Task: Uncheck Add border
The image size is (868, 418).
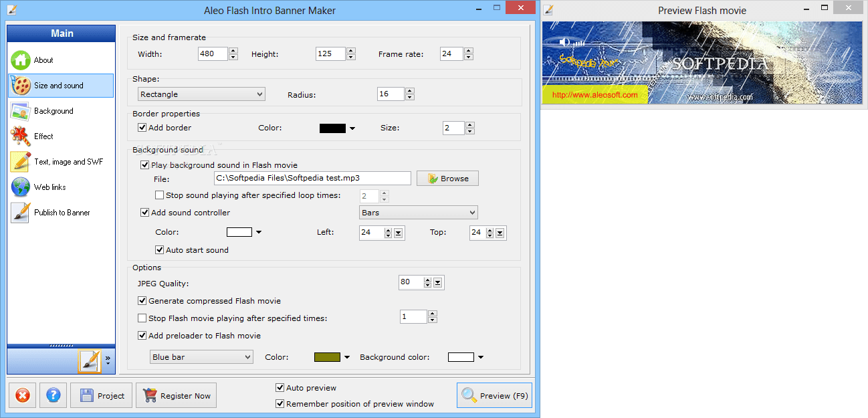Action: (x=142, y=128)
